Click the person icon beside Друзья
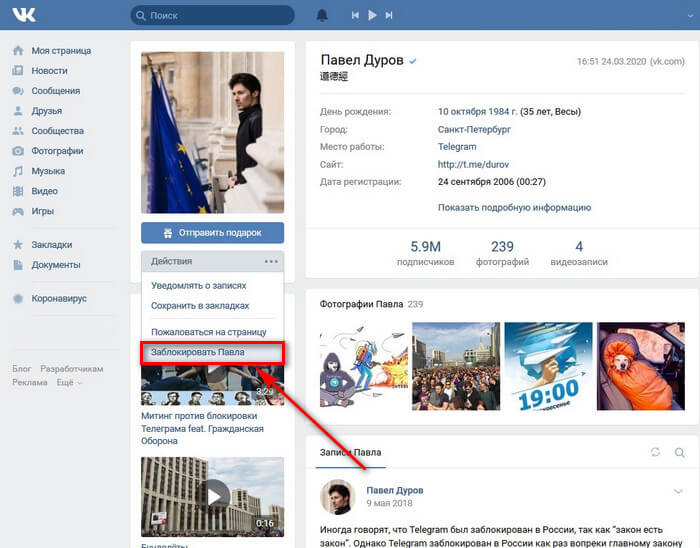 (18, 111)
